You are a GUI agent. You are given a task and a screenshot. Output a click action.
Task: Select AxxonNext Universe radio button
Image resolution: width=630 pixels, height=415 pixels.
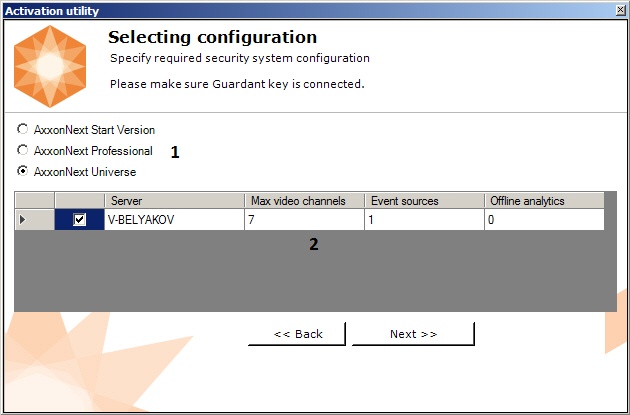coord(22,171)
